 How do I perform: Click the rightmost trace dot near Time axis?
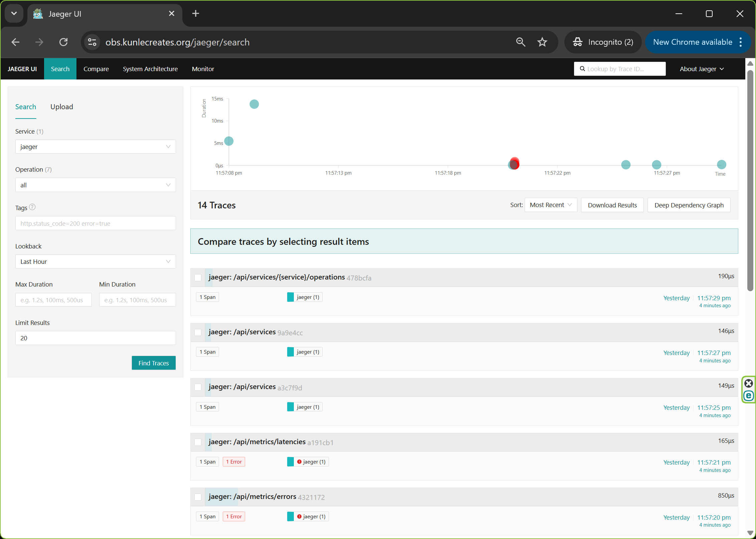tap(722, 165)
